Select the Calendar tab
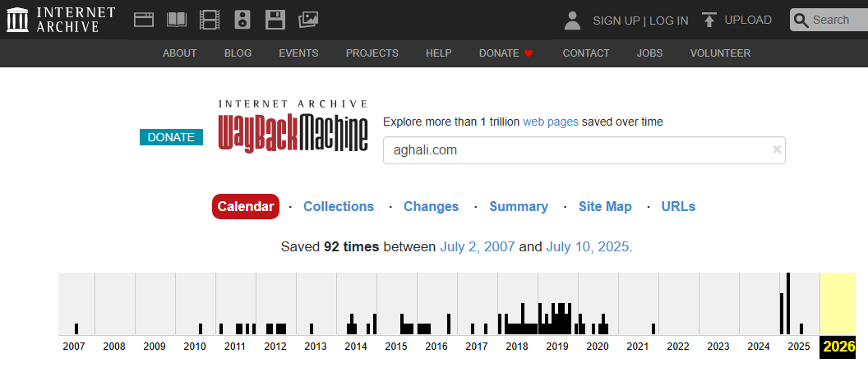868x386 pixels. pos(246,206)
